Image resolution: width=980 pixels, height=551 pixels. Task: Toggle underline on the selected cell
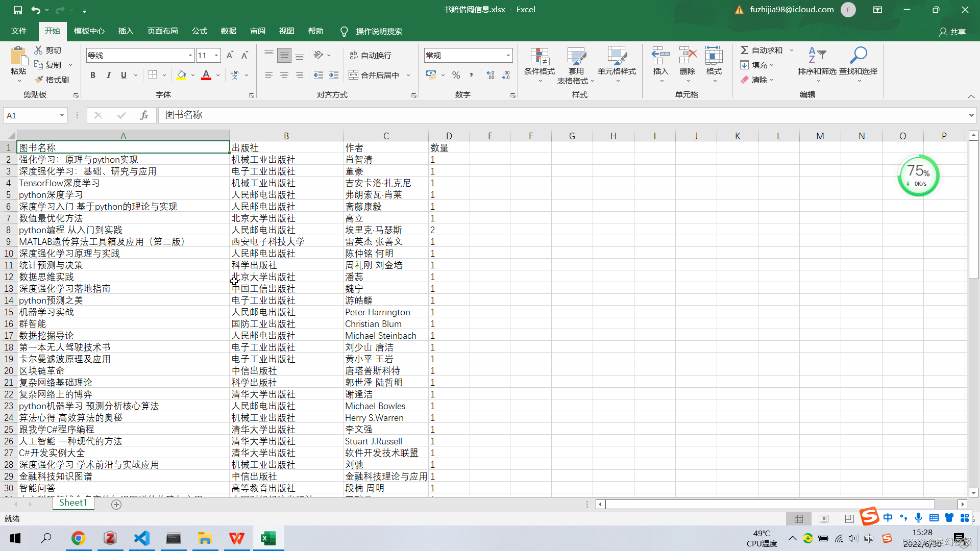pyautogui.click(x=123, y=75)
